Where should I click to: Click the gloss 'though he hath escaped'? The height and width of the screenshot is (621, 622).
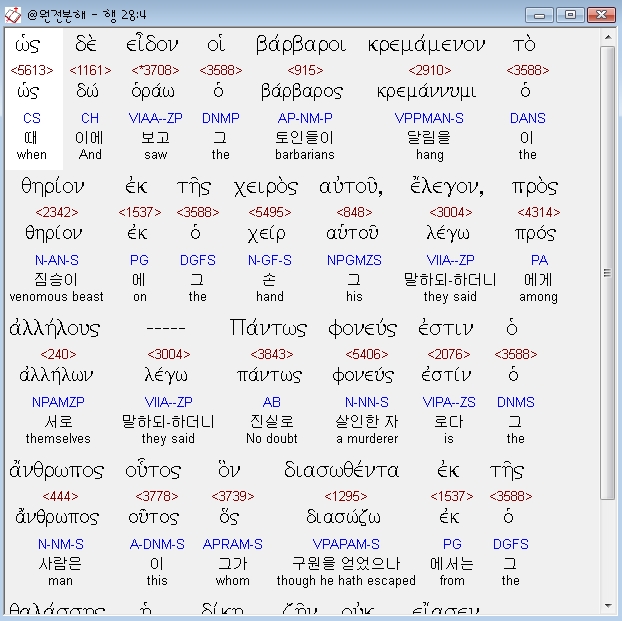pos(346,581)
